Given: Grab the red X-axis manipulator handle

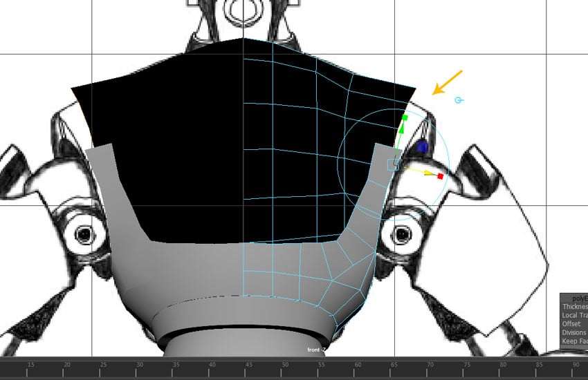Looking at the screenshot, I should [x=440, y=176].
